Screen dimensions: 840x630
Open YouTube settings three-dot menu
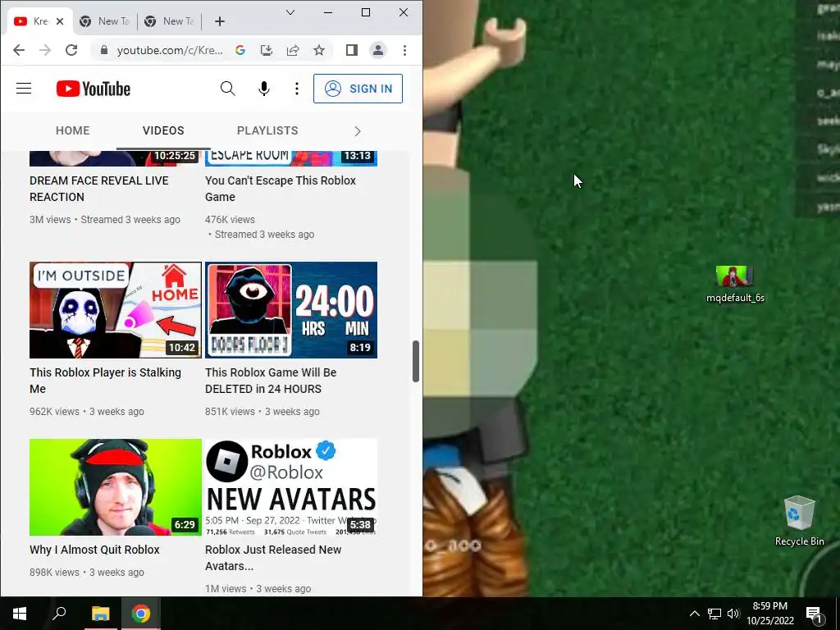tap(297, 89)
